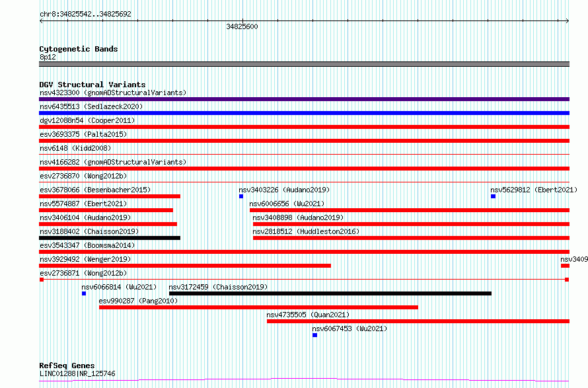This screenshot has height=388, width=588.
Task: Open nsv4166282 (gnomADStructuralVariants) label
Action: 113,162
